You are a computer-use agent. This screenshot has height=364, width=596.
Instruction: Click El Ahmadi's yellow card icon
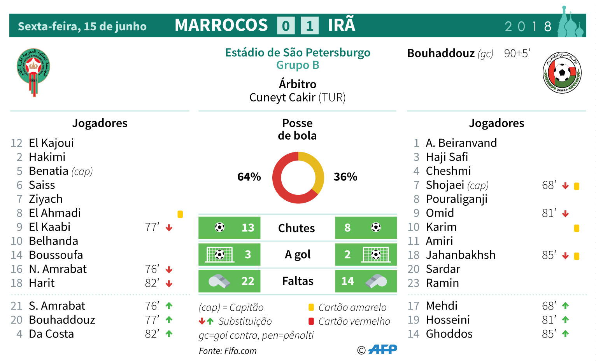(x=180, y=214)
